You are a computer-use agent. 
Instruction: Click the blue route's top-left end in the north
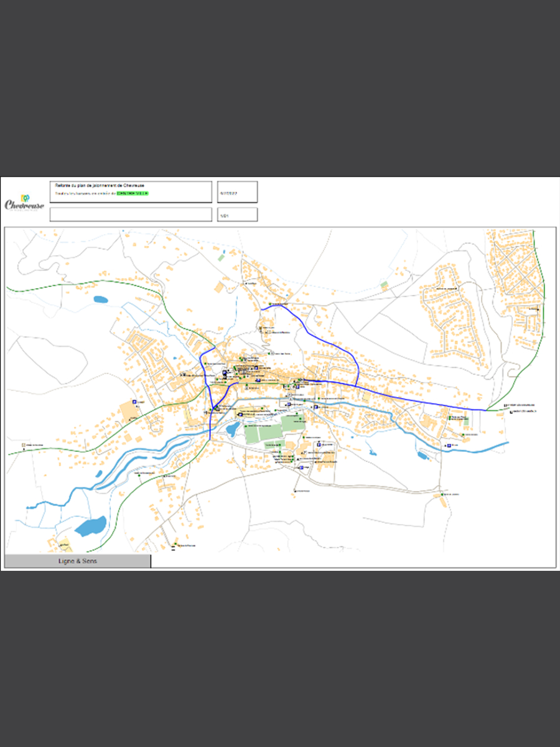pos(261,308)
